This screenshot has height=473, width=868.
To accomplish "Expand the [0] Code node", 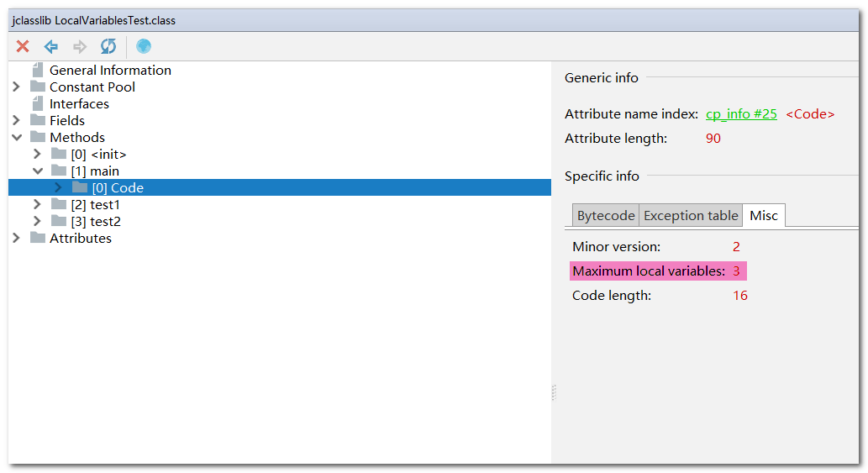I will (x=58, y=187).
